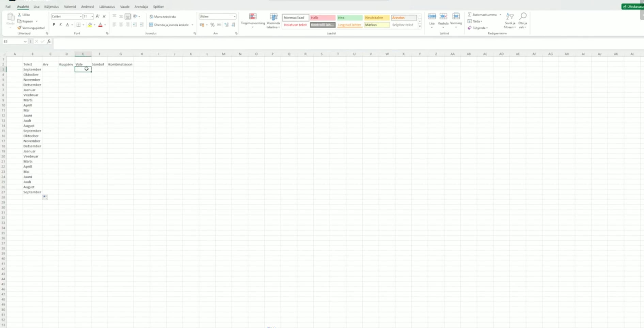Screen dimensions: 644x328
Task: Open Otsi ja vali find and select
Action: coord(523,20)
